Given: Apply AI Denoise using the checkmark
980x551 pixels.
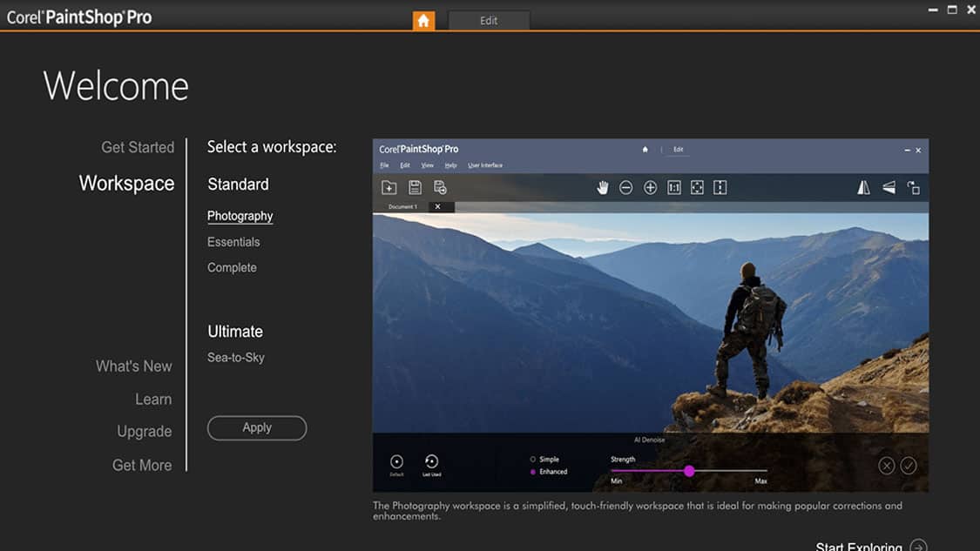Looking at the screenshot, I should point(910,465).
